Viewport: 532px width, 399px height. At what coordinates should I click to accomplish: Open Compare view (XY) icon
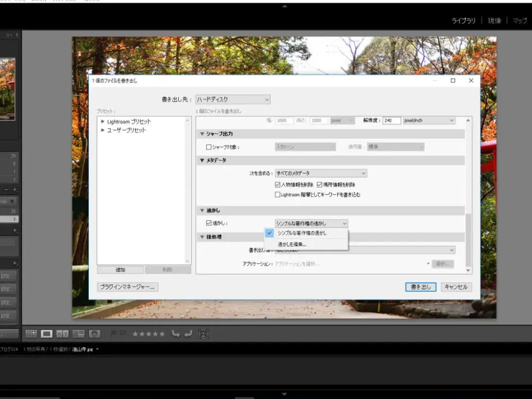pyautogui.click(x=62, y=334)
